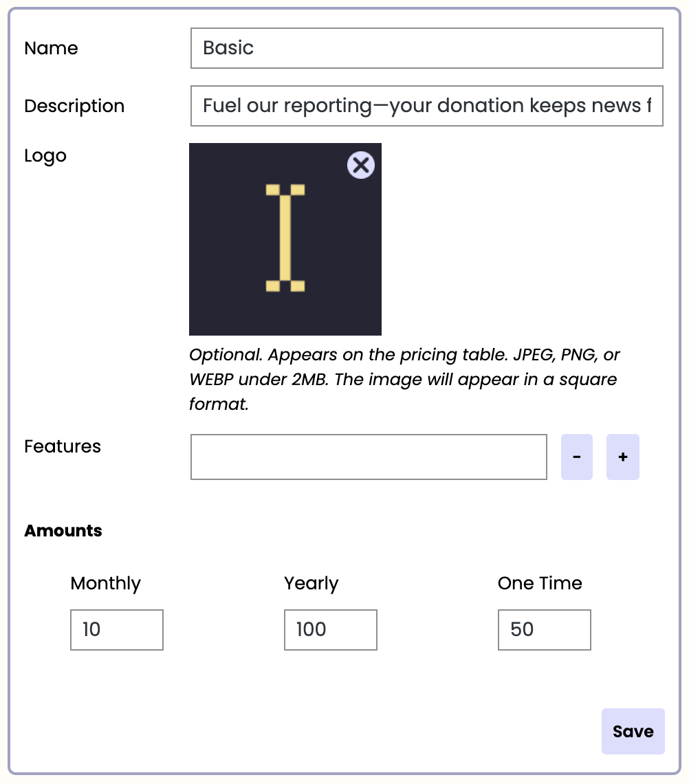Click the Logo label
The image size is (689, 784).
[45, 155]
